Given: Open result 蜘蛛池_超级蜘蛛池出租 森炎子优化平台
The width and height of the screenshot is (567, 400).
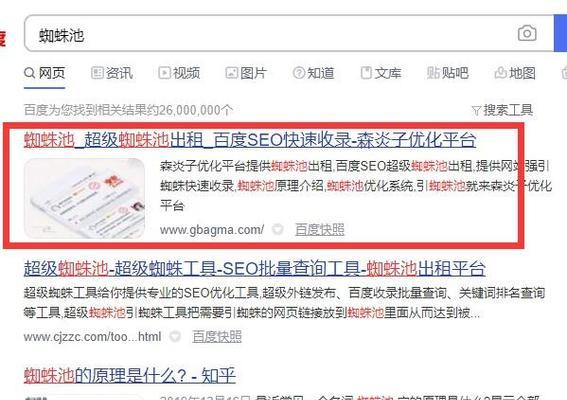Looking at the screenshot, I should [250, 140].
